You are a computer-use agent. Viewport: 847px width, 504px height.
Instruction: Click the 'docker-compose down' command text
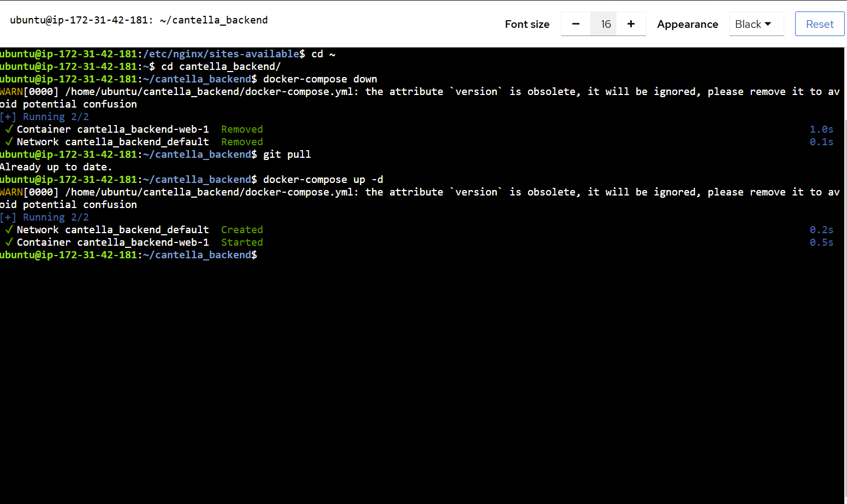[320, 79]
